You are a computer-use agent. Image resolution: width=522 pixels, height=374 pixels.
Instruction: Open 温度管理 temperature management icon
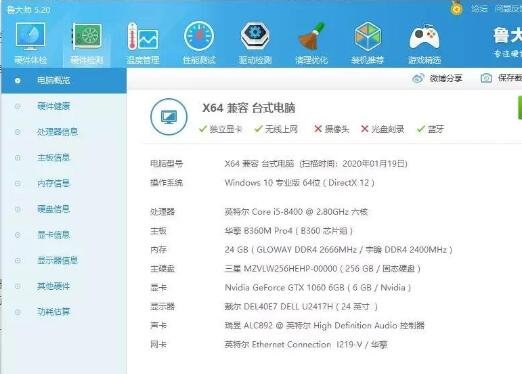(143, 36)
